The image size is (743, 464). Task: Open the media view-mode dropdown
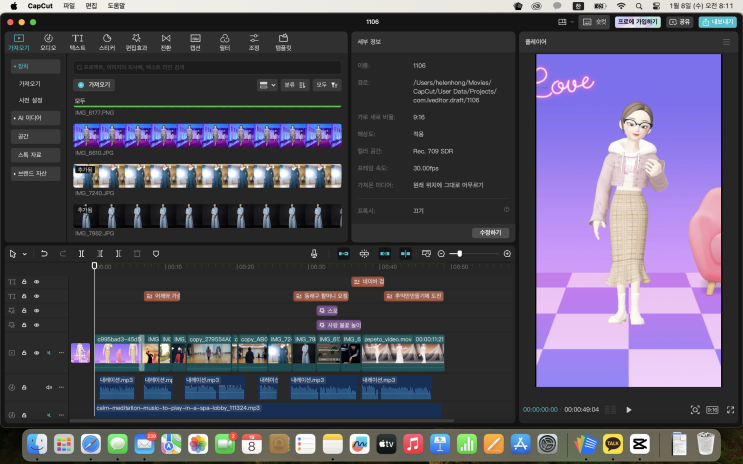[267, 85]
